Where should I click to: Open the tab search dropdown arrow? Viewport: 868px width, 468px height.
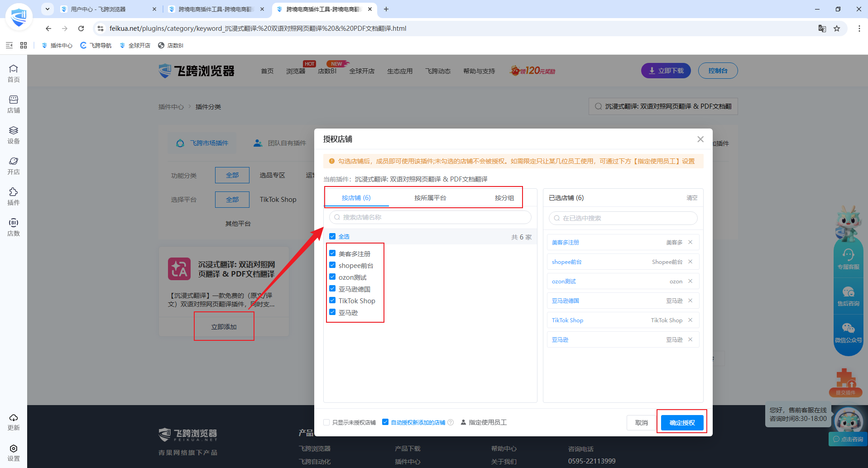coord(48,9)
